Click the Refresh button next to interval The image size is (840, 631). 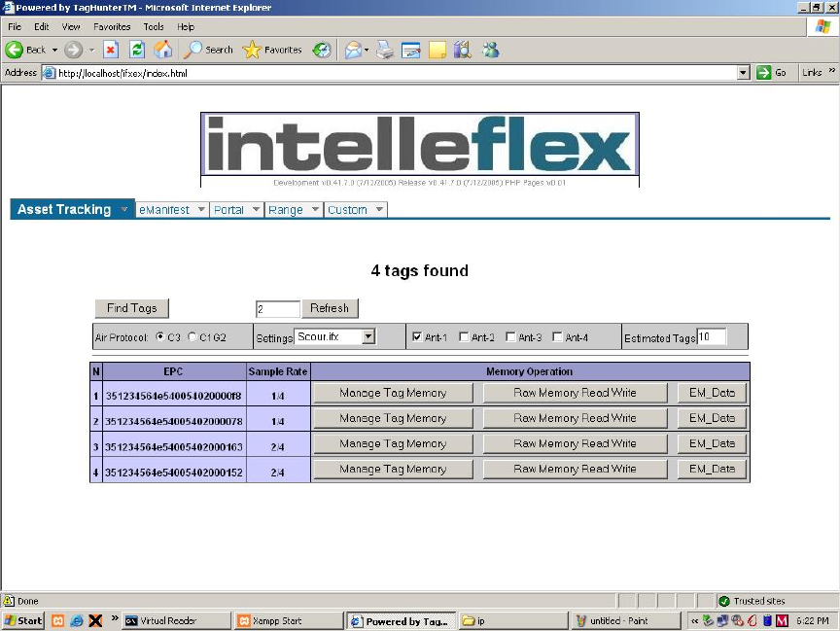click(330, 308)
